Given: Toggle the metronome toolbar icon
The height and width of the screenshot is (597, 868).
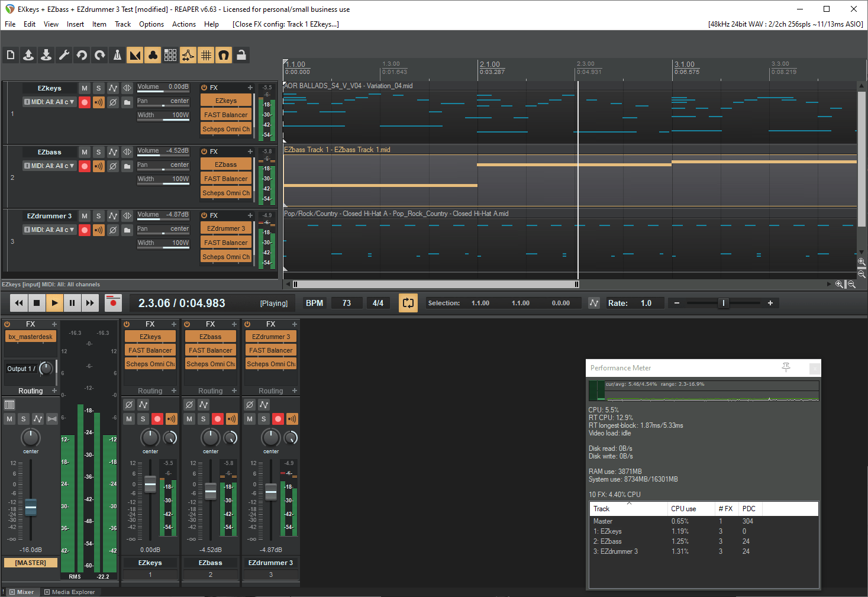Looking at the screenshot, I should tap(117, 55).
